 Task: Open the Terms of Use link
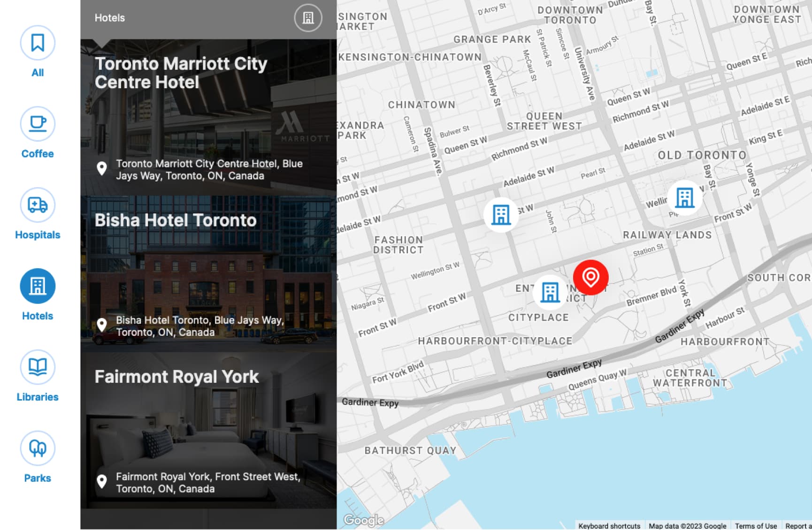pyautogui.click(x=756, y=526)
